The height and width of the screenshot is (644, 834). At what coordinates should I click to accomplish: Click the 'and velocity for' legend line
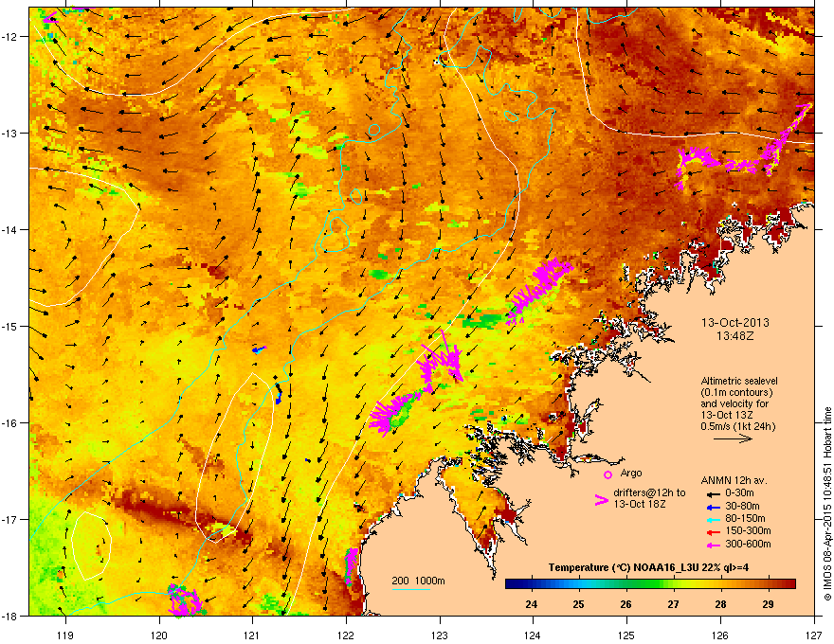click(x=734, y=403)
